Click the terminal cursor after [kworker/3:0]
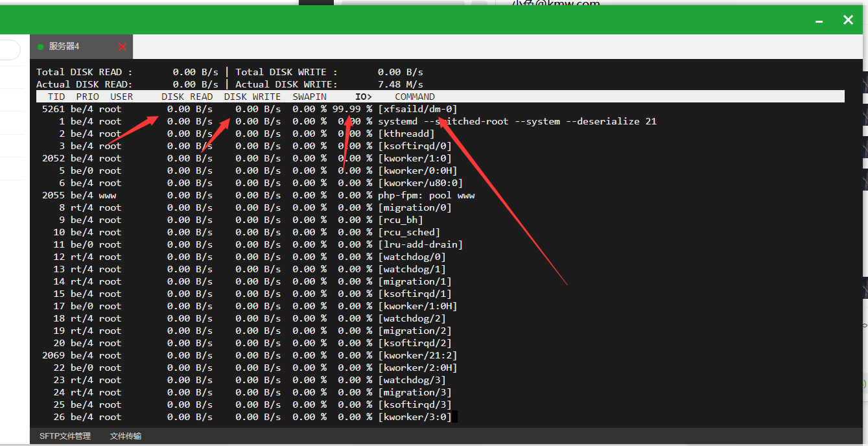868x446 pixels. pyautogui.click(x=455, y=417)
